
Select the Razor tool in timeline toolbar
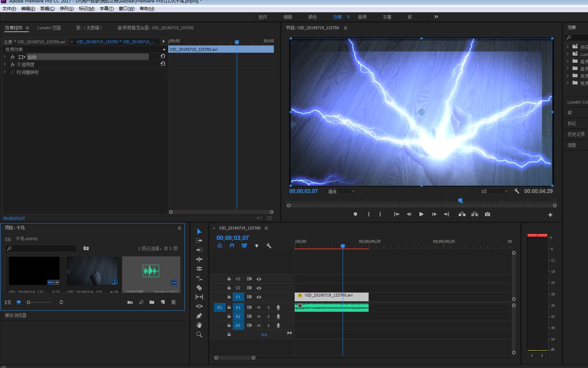[199, 288]
